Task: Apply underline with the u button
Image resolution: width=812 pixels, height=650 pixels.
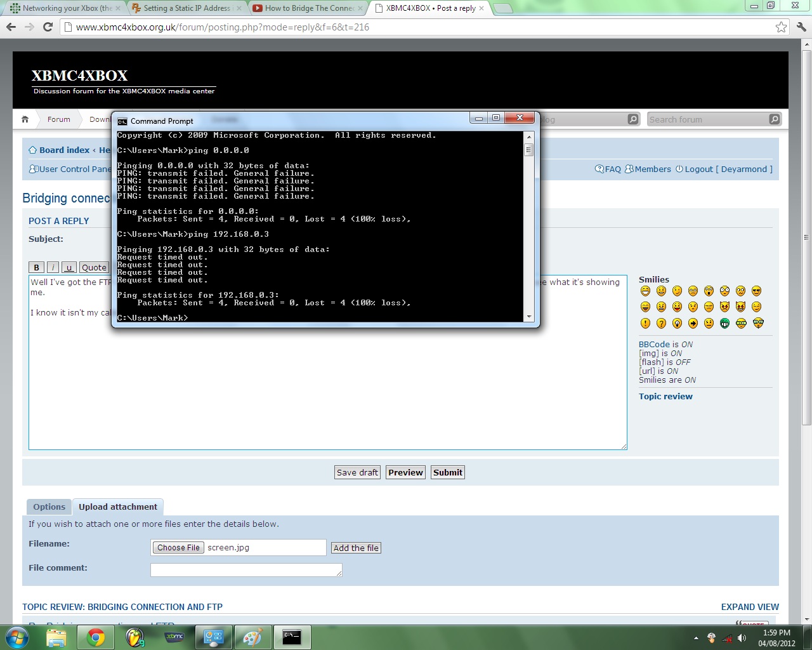Action: 69,267
